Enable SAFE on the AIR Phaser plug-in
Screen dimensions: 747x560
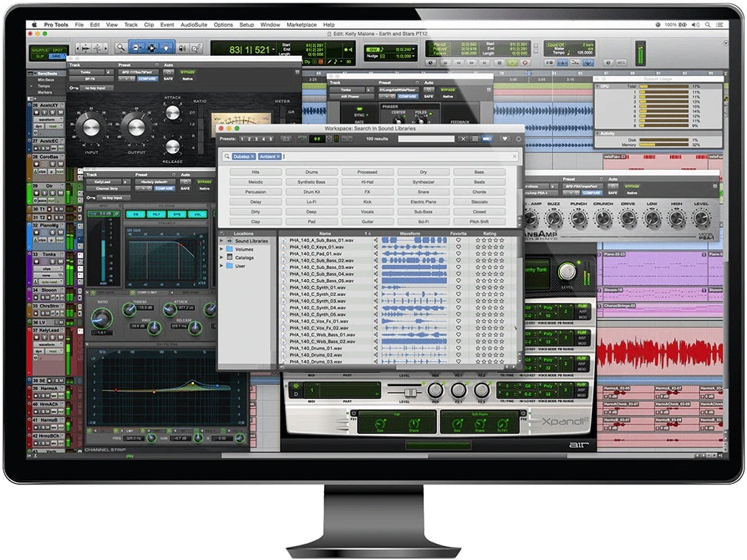click(428, 97)
